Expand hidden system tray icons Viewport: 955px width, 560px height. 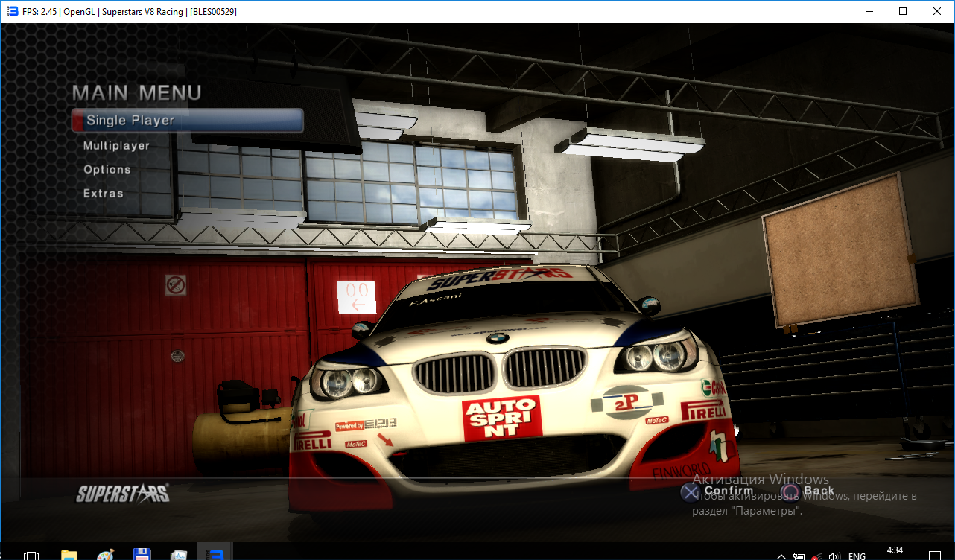781,556
